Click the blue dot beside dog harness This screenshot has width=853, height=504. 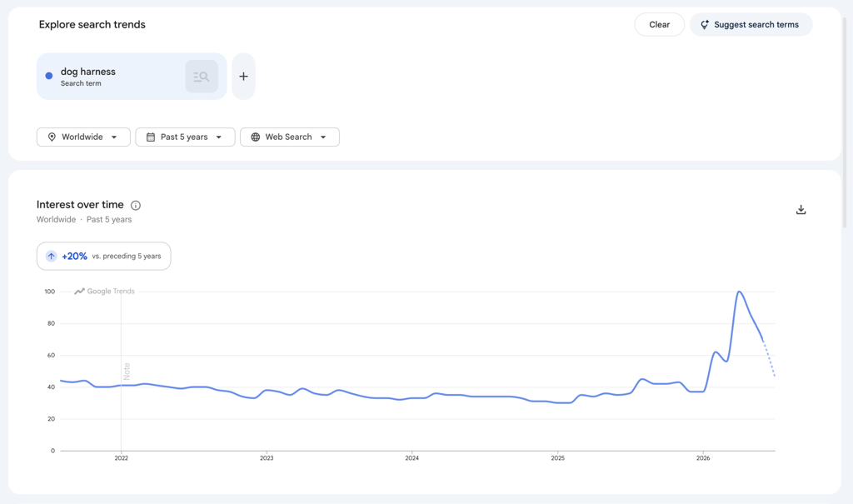[x=49, y=76]
